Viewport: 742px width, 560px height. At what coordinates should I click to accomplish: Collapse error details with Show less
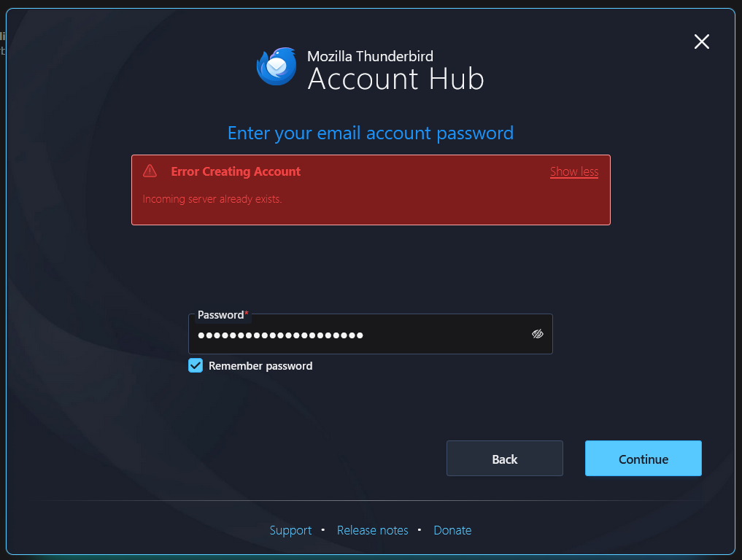[x=574, y=171]
